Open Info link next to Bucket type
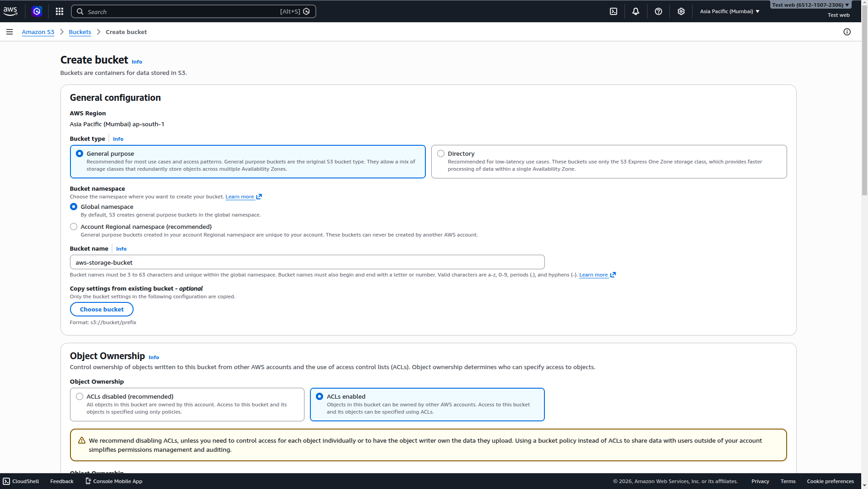Screen dimensions: 868x489 [118, 139]
